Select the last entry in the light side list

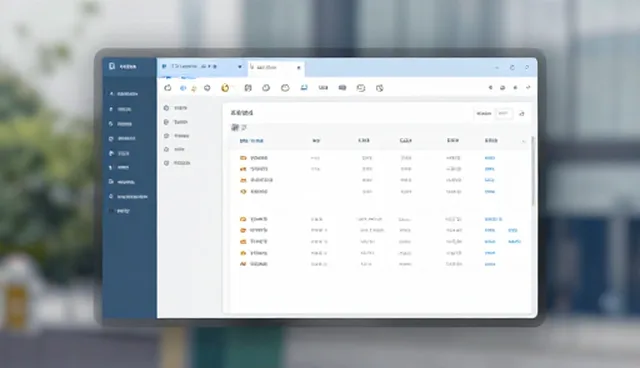click(x=177, y=163)
